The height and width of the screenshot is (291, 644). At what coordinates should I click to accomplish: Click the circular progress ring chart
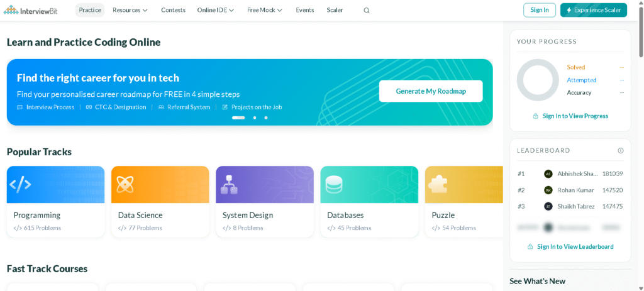538,80
